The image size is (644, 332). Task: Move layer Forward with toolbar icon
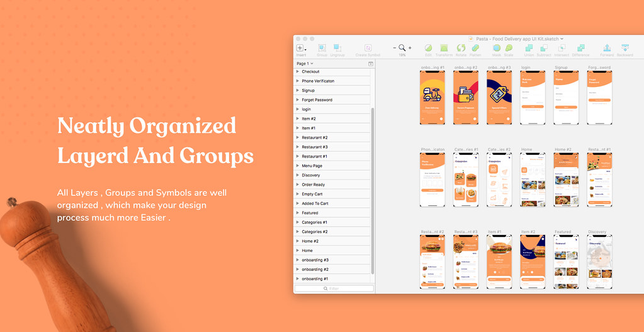[607, 49]
